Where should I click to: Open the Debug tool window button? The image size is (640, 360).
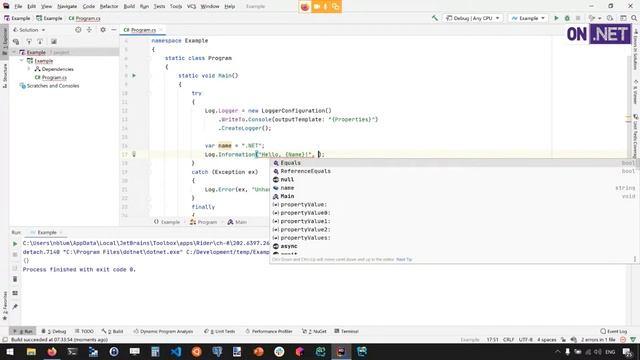tap(53, 331)
